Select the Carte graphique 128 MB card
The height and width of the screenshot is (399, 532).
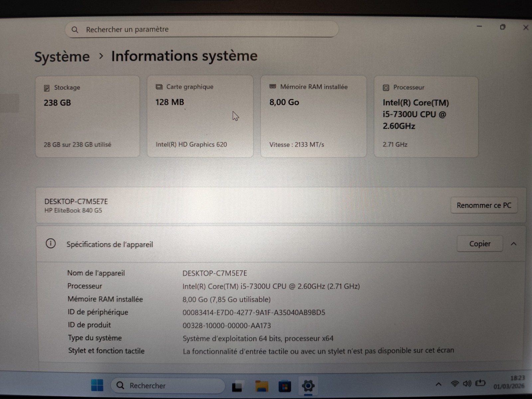pyautogui.click(x=200, y=116)
